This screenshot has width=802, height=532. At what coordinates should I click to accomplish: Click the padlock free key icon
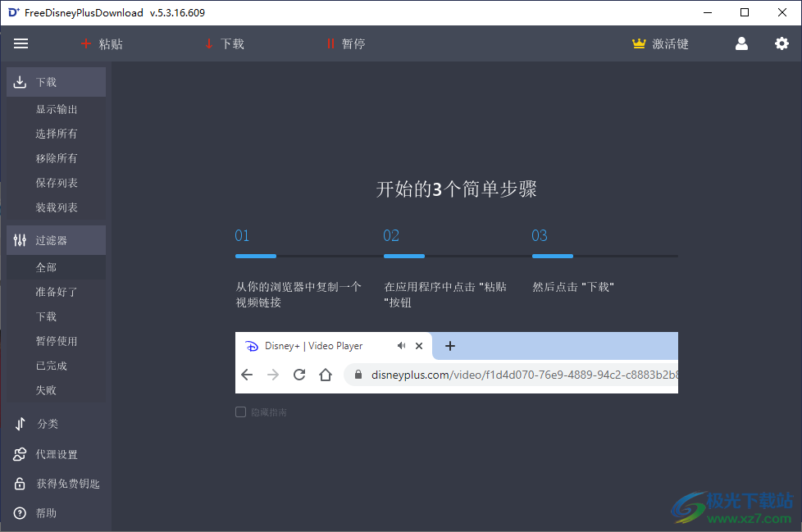(x=20, y=484)
